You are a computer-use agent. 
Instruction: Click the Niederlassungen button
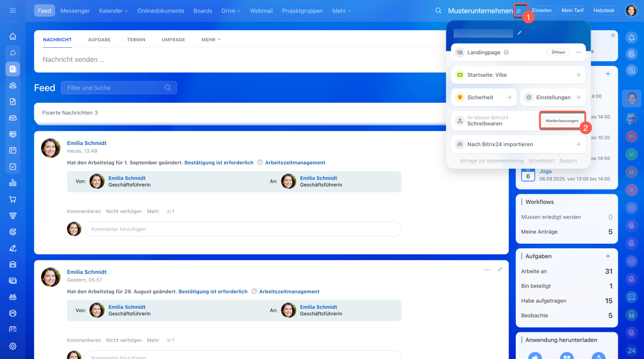(562, 121)
